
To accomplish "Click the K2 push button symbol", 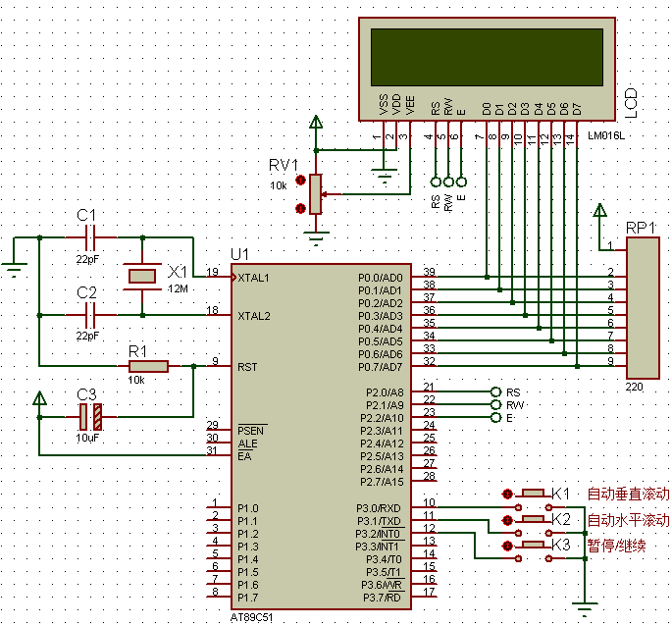I will [x=534, y=524].
